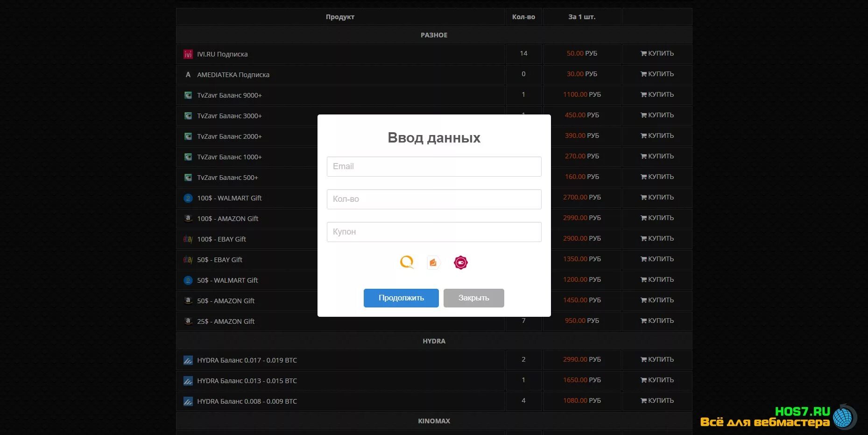The height and width of the screenshot is (435, 868).
Task: Click the 25$ - AMAZON Gift text
Action: (226, 321)
